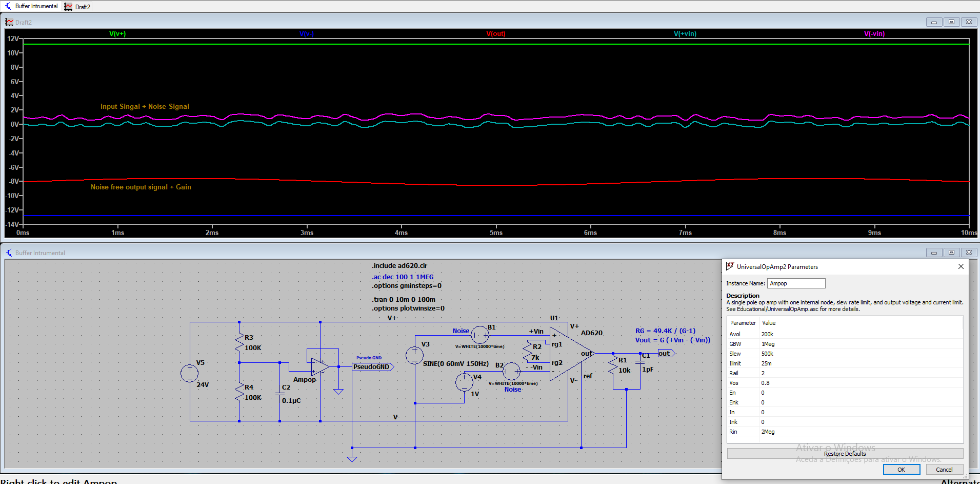Switch to the Buffer Intrumental tab

[x=32, y=6]
